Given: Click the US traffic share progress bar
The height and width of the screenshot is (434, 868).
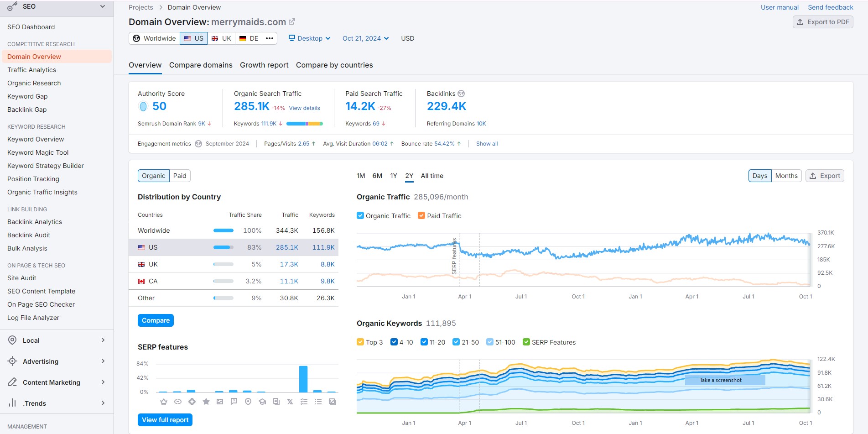Looking at the screenshot, I should 223,247.
